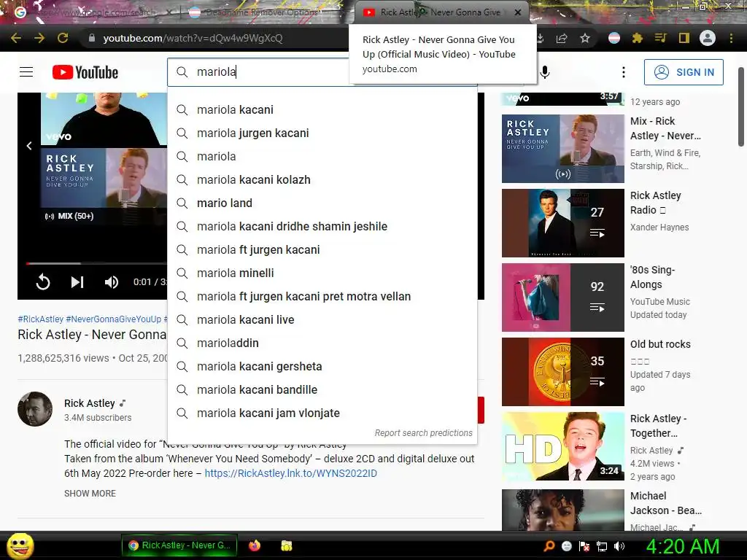This screenshot has width=747, height=560.
Task: Open '80s Sing-Alongs playlist thumbnail
Action: point(562,297)
